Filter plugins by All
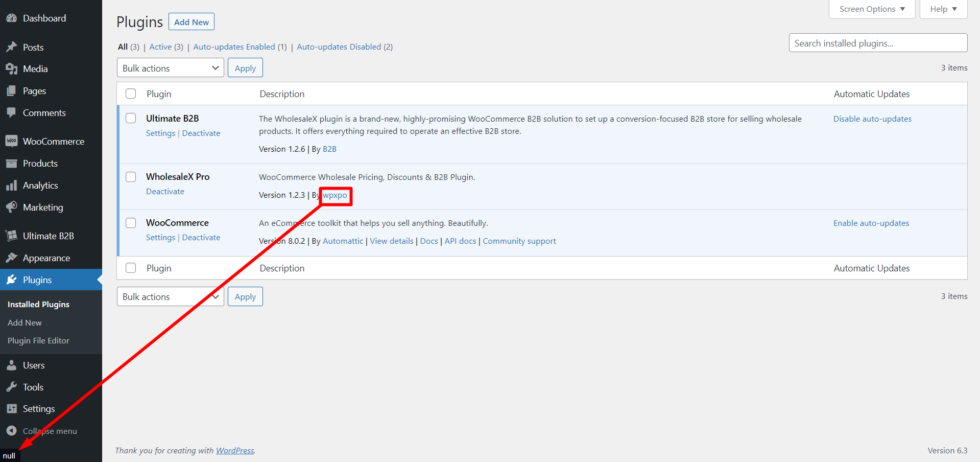980x462 pixels. click(x=123, y=47)
